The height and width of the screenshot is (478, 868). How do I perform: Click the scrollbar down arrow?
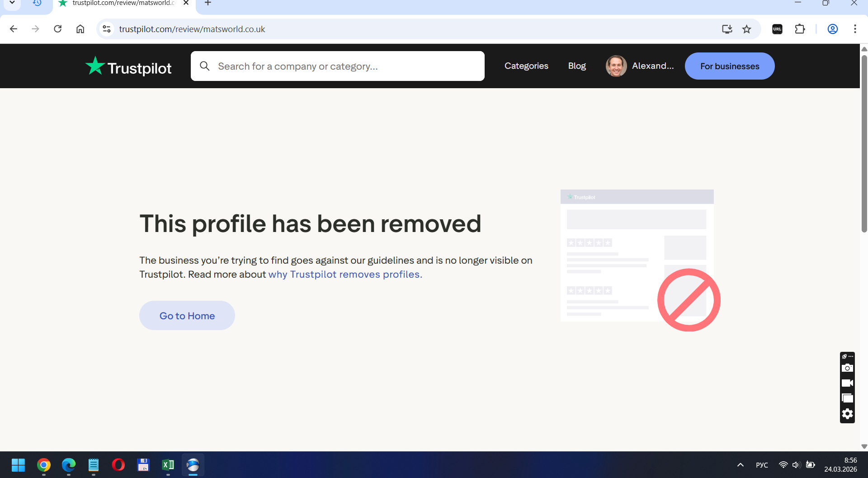[864, 446]
